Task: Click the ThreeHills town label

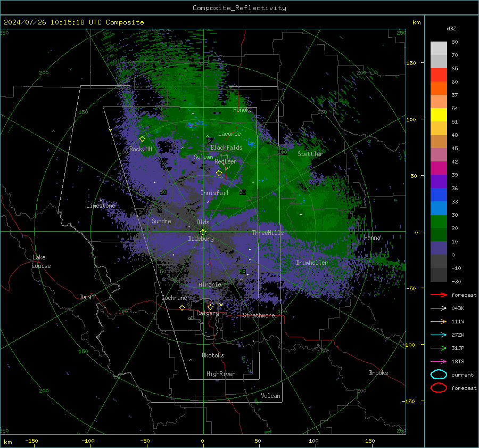Action: [268, 233]
